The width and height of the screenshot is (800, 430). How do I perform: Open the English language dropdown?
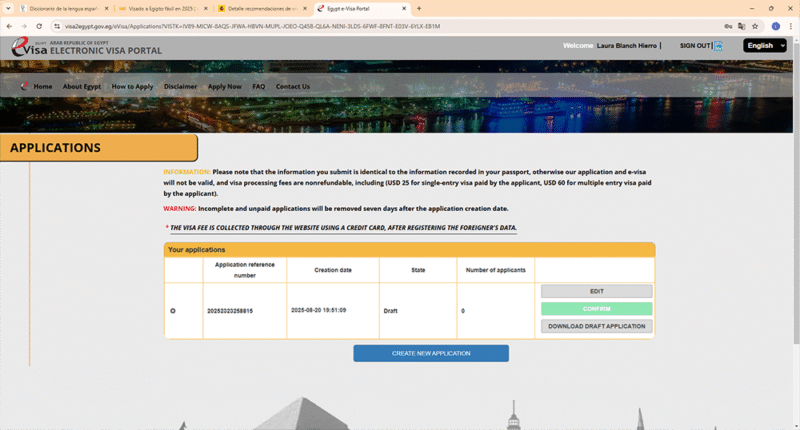click(x=765, y=46)
